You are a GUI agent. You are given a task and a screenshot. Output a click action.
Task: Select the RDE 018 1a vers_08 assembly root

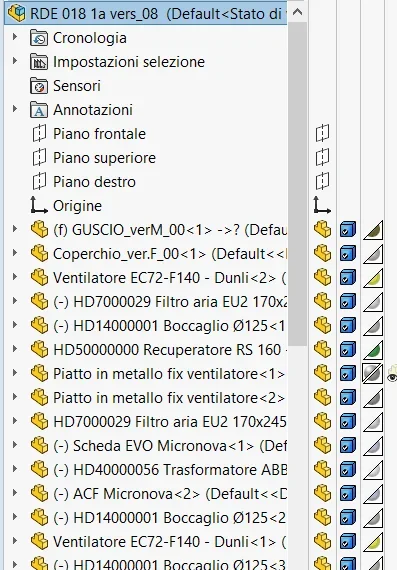(145, 14)
